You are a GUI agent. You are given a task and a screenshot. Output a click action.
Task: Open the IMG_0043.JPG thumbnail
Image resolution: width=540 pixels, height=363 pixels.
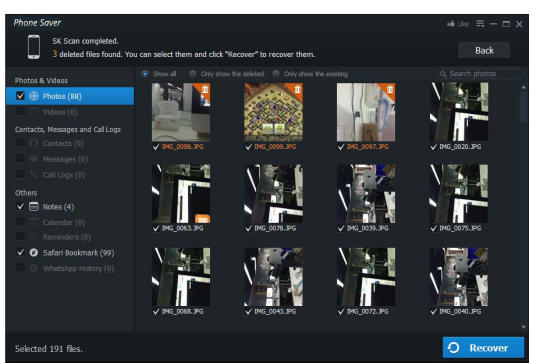click(x=274, y=277)
